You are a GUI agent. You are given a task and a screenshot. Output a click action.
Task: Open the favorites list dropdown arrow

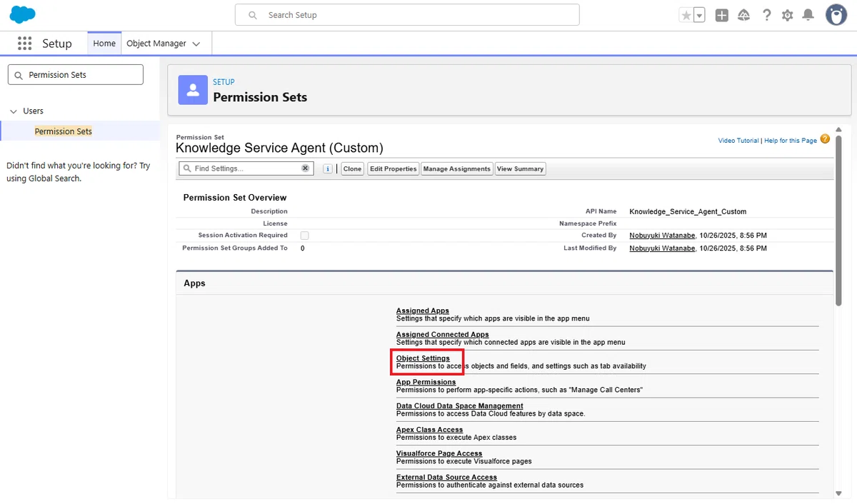pyautogui.click(x=699, y=15)
